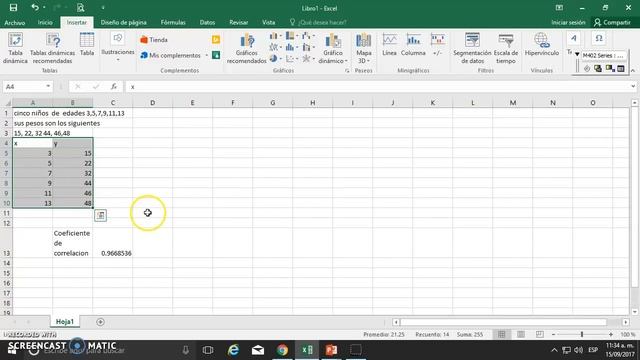Insert a Tabla from the ribbon
This screenshot has width=640, height=360.
pos(87,45)
